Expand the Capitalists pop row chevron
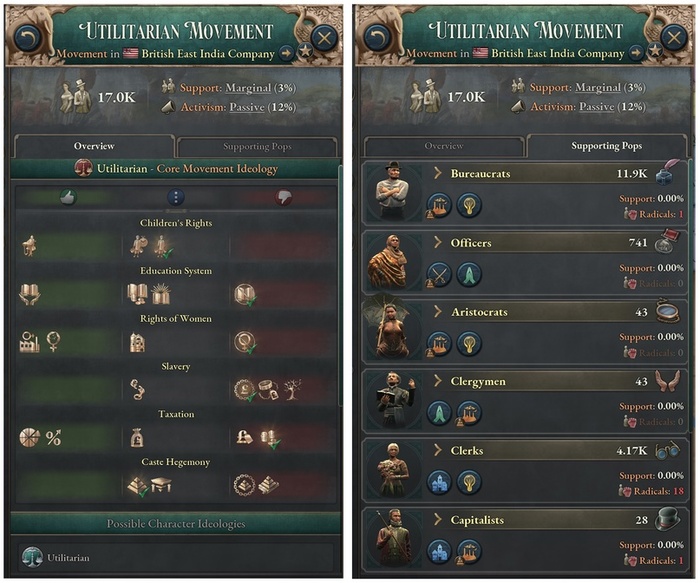The image size is (700, 583). [x=438, y=520]
